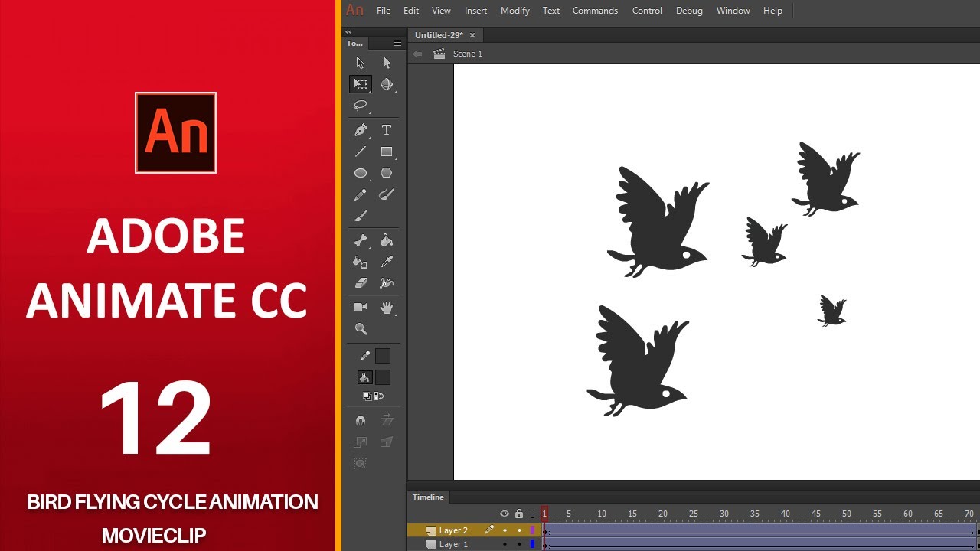Click the Scene 1 breadcrumb label
This screenshot has height=551, width=980.
[468, 54]
